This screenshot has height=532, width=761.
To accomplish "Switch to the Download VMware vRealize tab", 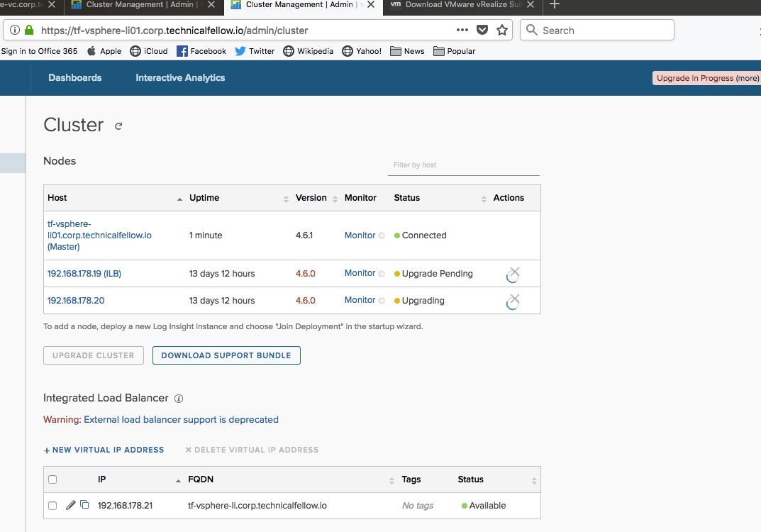I will 462,5.
